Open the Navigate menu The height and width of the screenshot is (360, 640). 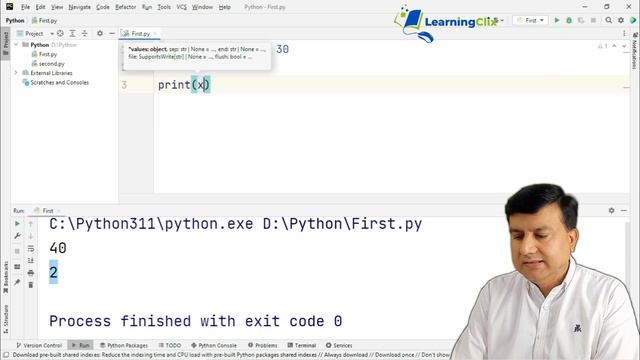80,7
